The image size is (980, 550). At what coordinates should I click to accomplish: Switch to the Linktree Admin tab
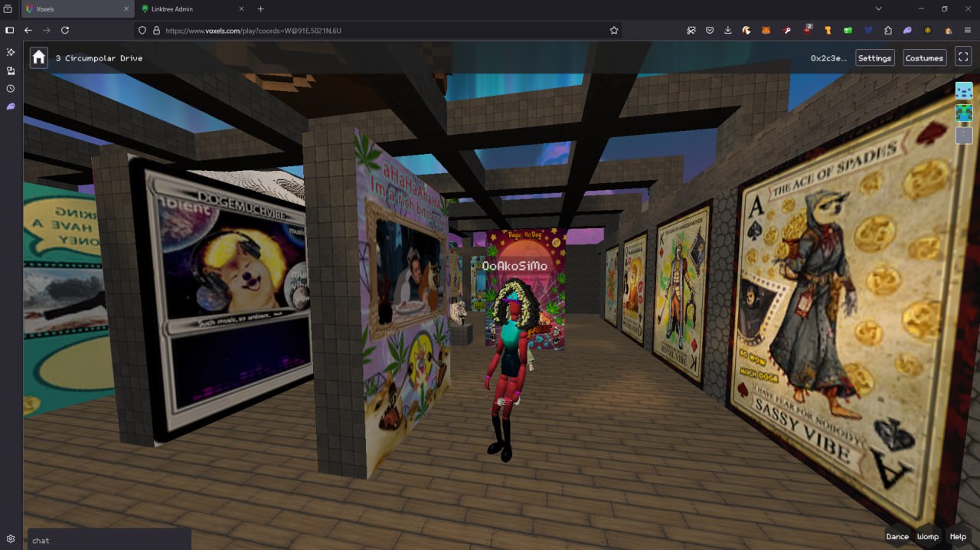[x=191, y=9]
